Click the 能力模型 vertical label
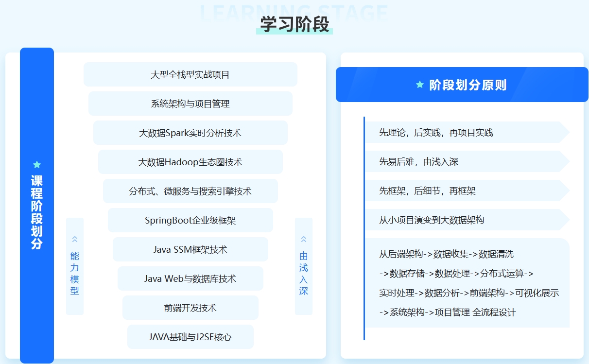The width and height of the screenshot is (589, 364). [x=75, y=273]
